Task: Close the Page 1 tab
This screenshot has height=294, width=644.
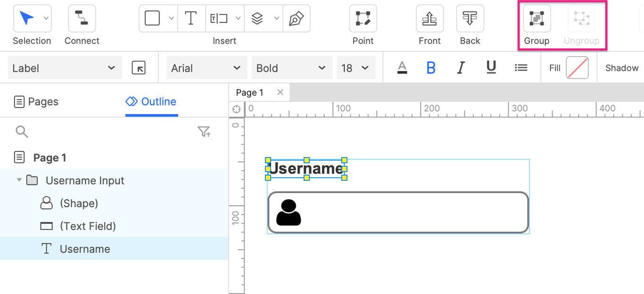Action: pos(280,92)
